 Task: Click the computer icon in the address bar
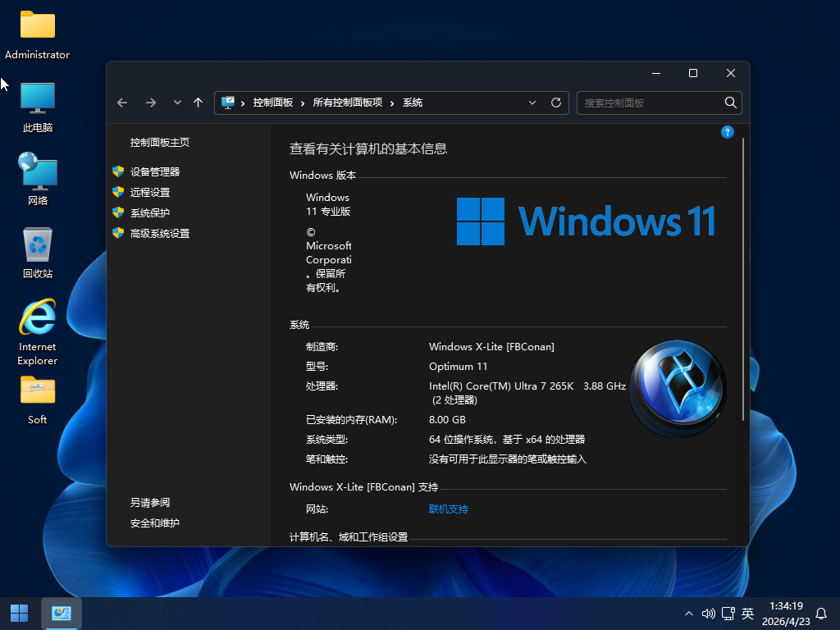pyautogui.click(x=228, y=103)
